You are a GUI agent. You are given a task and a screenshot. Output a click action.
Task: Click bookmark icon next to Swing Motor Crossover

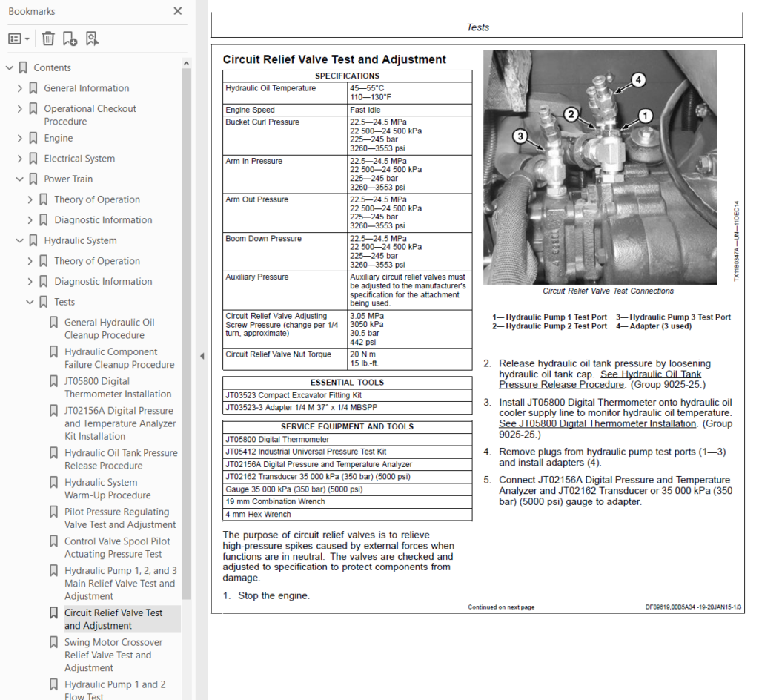click(53, 642)
